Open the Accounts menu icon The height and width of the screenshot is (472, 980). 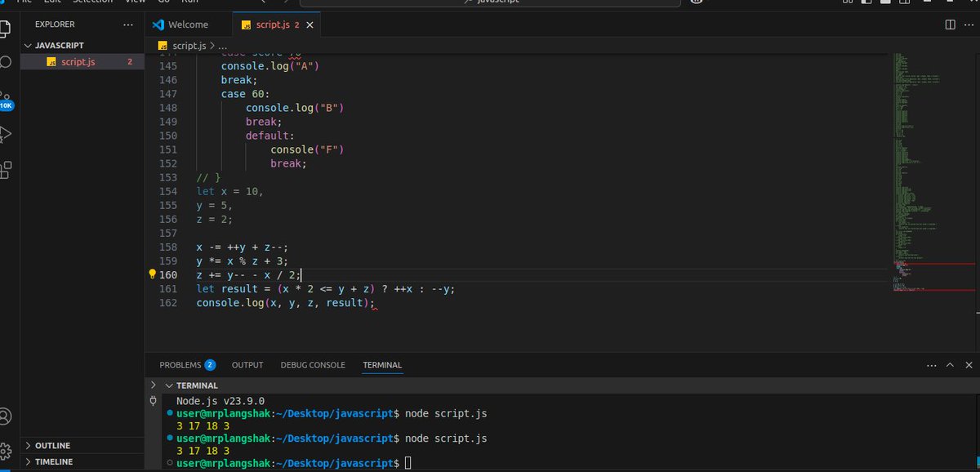pyautogui.click(x=6, y=416)
